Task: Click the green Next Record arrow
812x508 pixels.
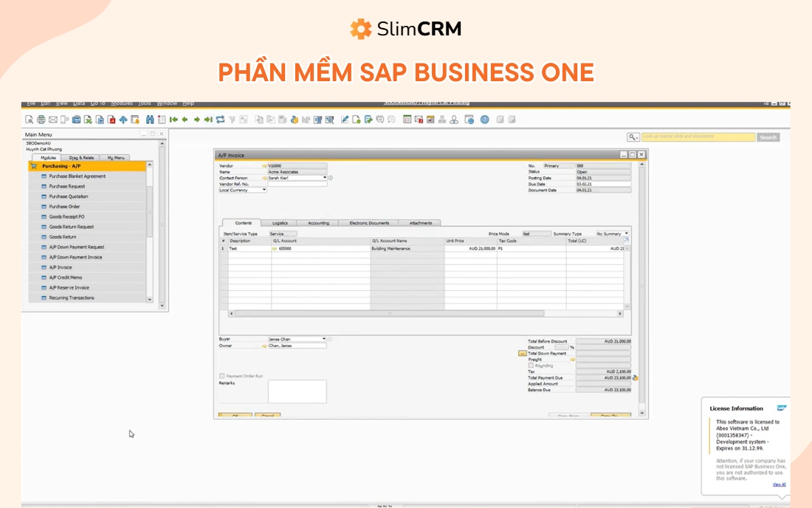Action: click(196, 119)
